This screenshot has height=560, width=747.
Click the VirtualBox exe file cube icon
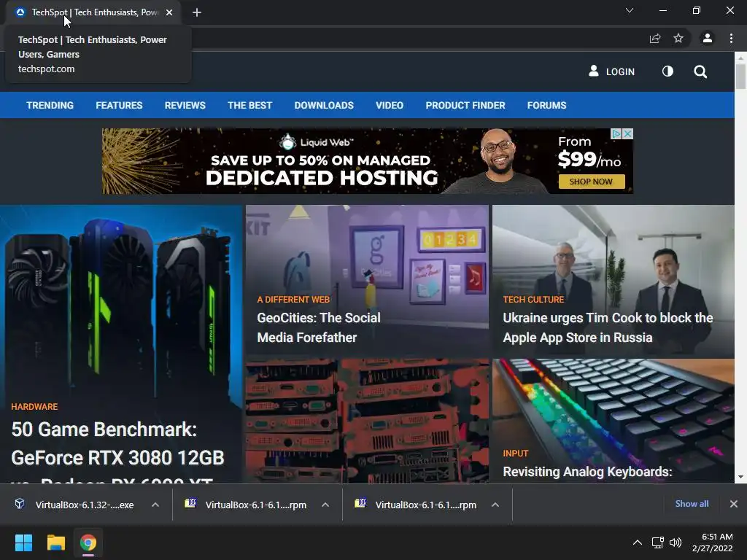click(20, 503)
